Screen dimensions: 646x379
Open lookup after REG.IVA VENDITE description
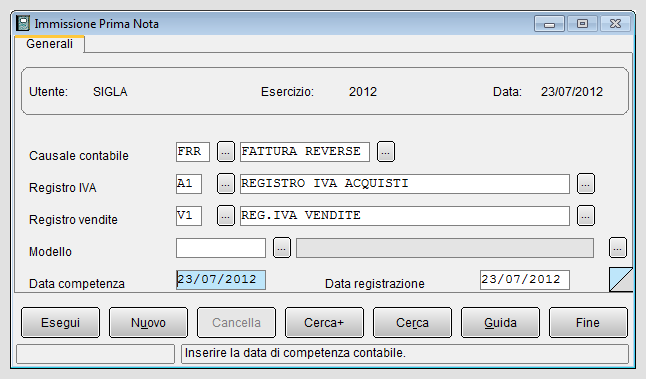point(585,216)
